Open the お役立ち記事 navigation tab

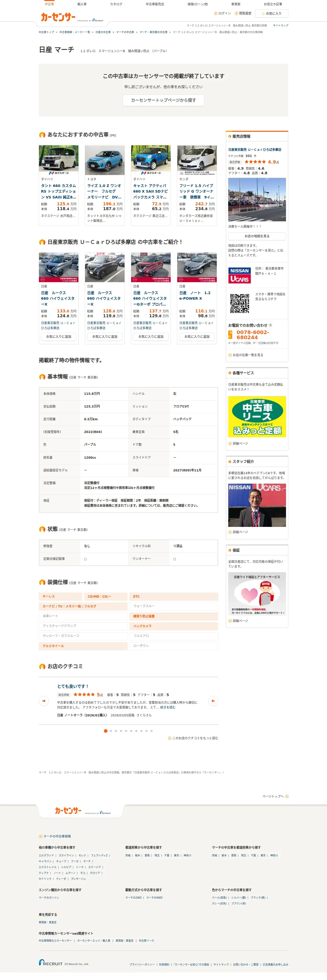point(272,4)
